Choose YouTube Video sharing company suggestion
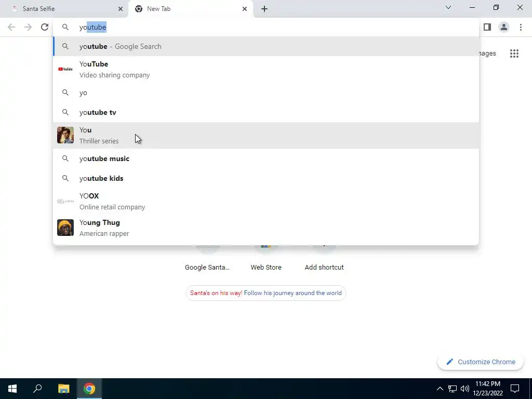This screenshot has width=532, height=399. pos(266,69)
